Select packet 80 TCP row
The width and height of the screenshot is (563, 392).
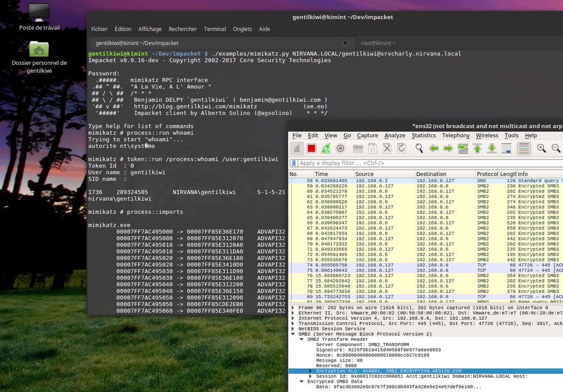click(x=426, y=296)
